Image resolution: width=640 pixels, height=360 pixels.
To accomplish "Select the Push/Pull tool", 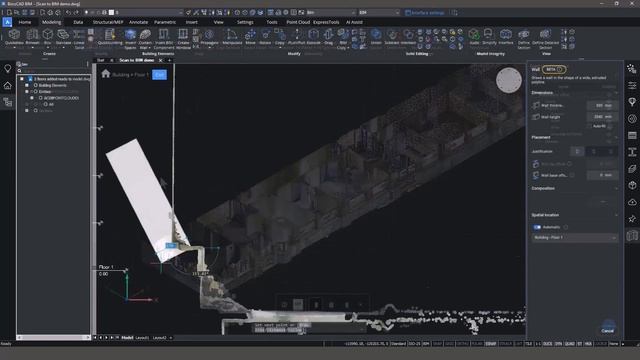I will (x=297, y=37).
